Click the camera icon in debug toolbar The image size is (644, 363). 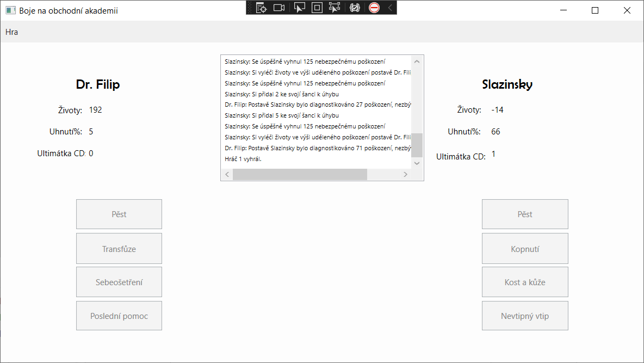point(279,8)
